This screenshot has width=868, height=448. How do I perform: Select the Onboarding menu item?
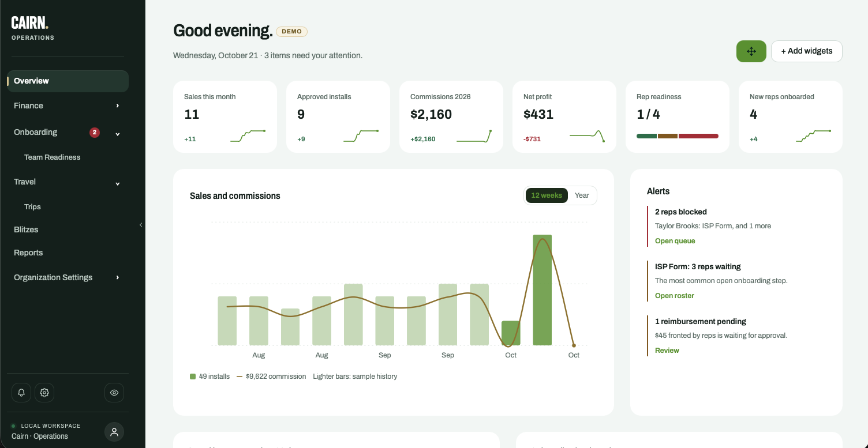[x=35, y=132]
